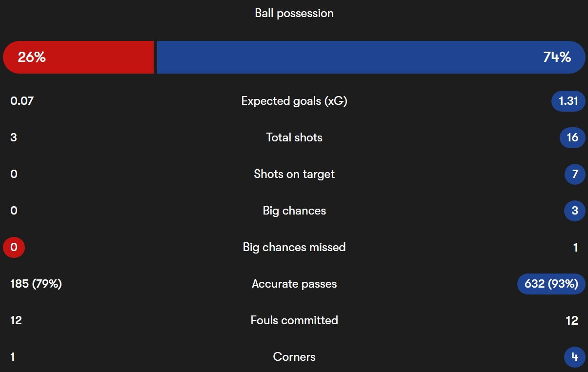Image resolution: width=588 pixels, height=372 pixels.
Task: Click the 185 (79%) passes value
Action: click(x=36, y=284)
